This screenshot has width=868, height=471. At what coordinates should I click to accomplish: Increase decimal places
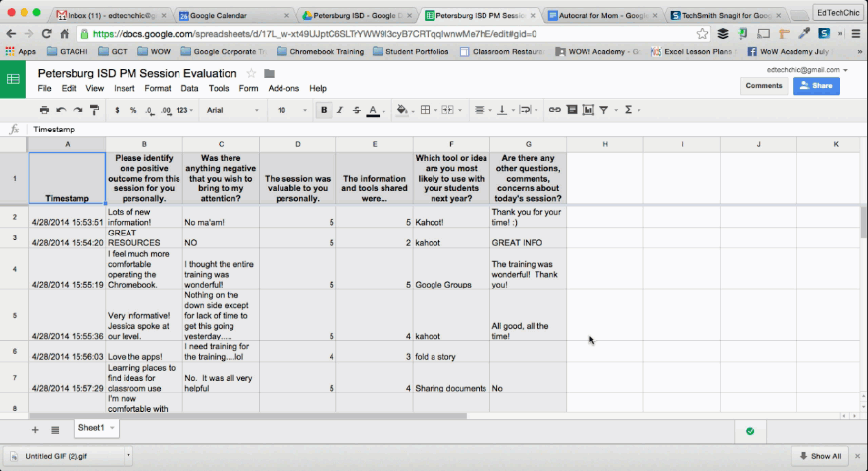(x=166, y=110)
